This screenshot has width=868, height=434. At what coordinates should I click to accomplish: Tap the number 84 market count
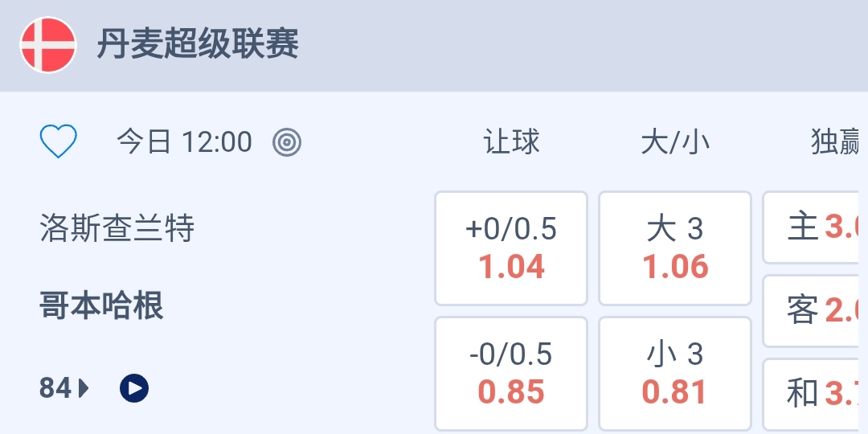click(55, 389)
